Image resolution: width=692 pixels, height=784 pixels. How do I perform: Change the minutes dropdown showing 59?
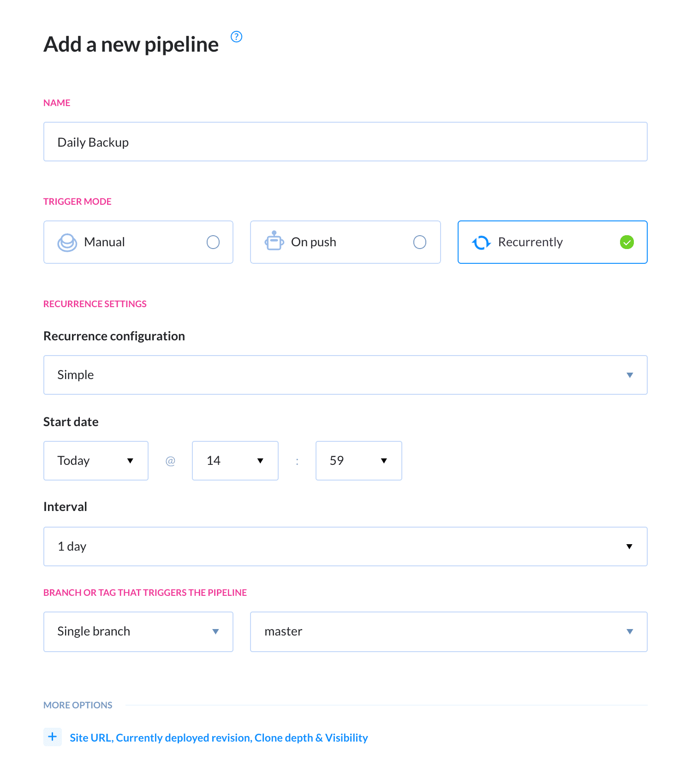358,461
